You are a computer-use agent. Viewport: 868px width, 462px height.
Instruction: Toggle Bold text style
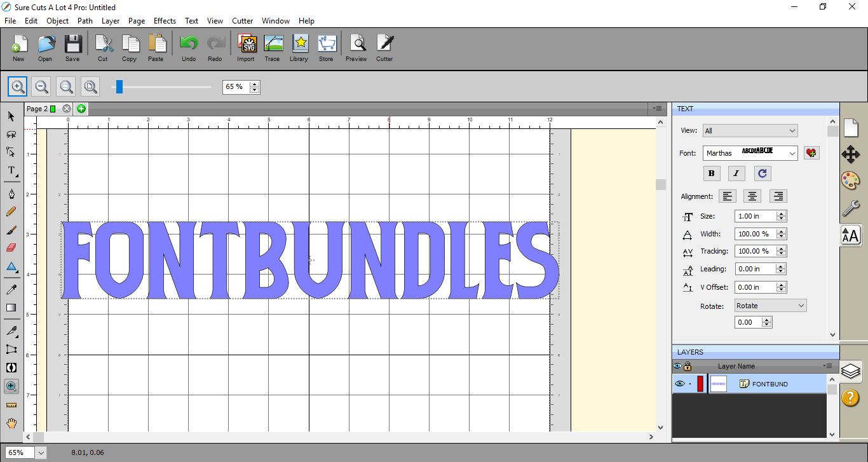point(711,173)
